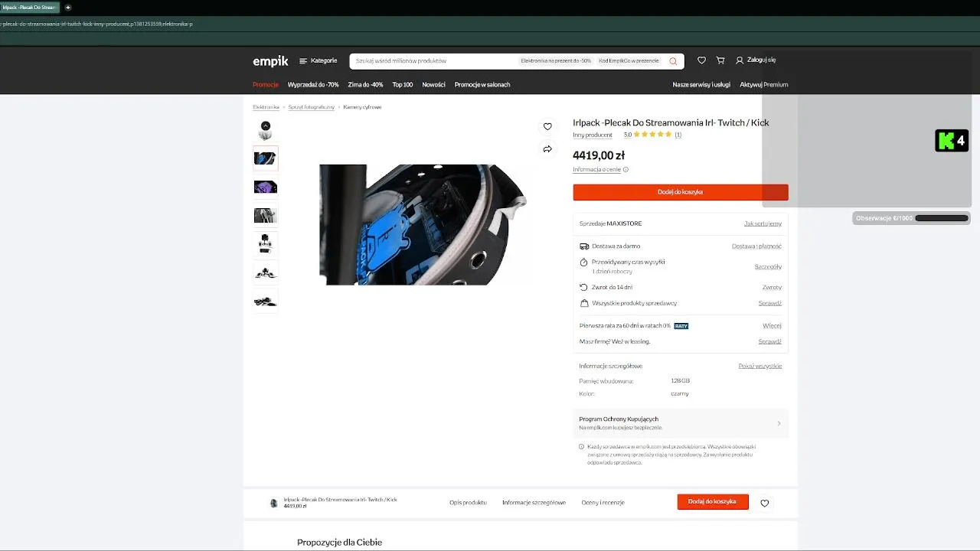Select the purple backpack thumbnail image
This screenshot has height=551, width=980.
[266, 187]
